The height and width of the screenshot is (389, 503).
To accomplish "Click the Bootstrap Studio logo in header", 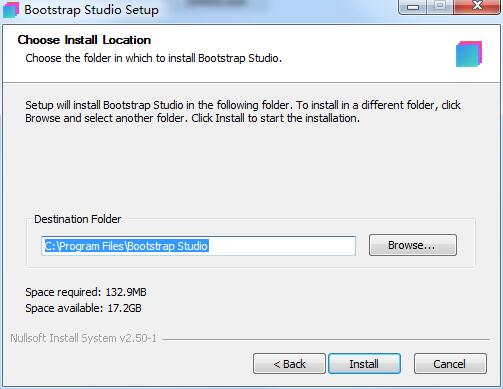I will coord(469,54).
